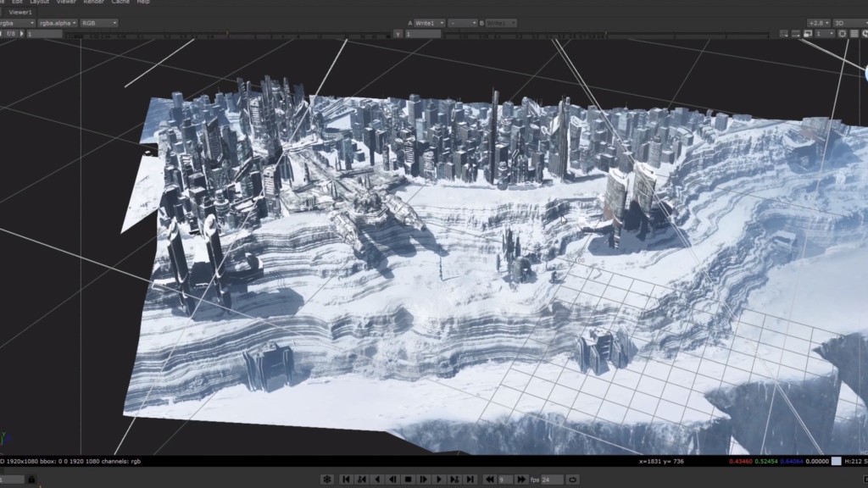Toggle the viewer lock target icon

click(x=843, y=34)
